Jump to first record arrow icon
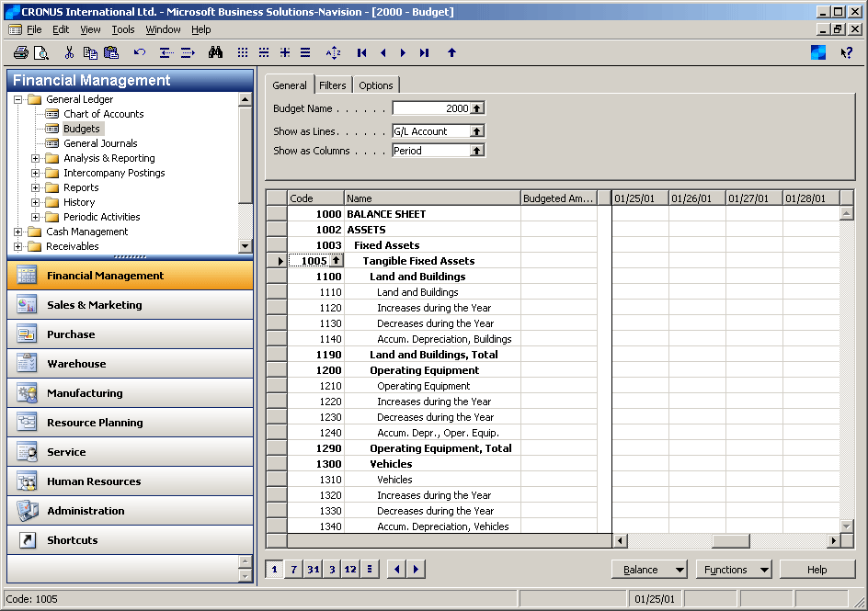Image resolution: width=868 pixels, height=611 pixels. (x=361, y=53)
